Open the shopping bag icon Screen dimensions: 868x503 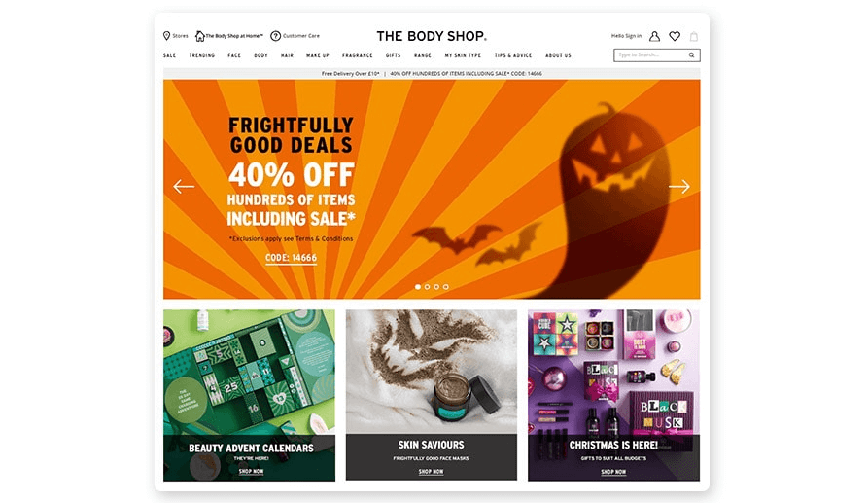point(694,37)
